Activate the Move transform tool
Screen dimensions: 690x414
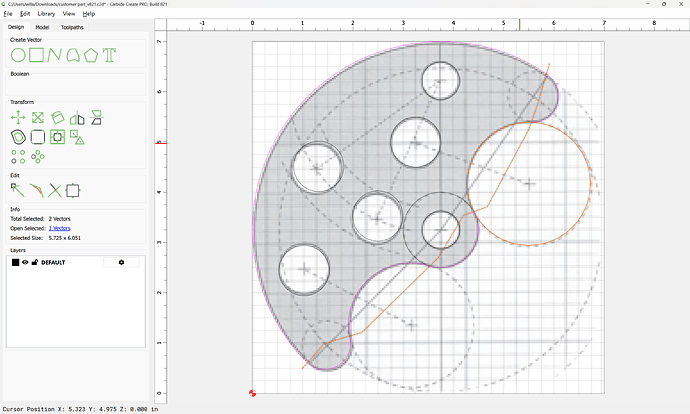point(18,117)
